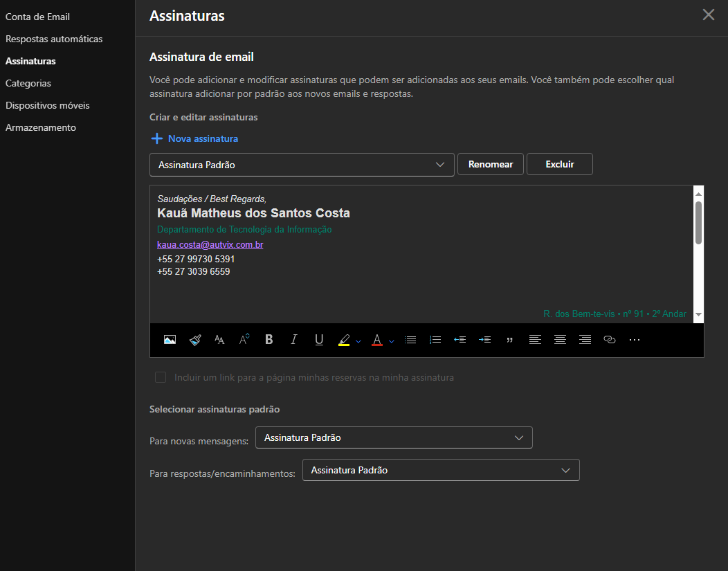Image resolution: width=728 pixels, height=571 pixels.
Task: Align signature text left
Action: click(535, 340)
